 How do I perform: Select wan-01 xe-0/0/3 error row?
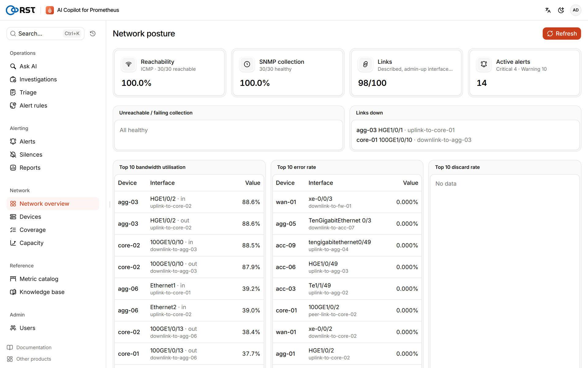tap(347, 202)
